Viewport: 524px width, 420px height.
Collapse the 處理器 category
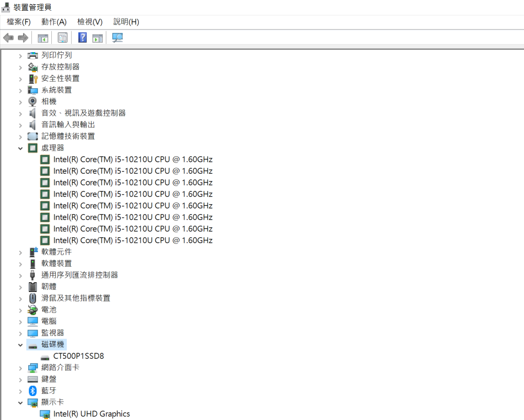click(20, 148)
